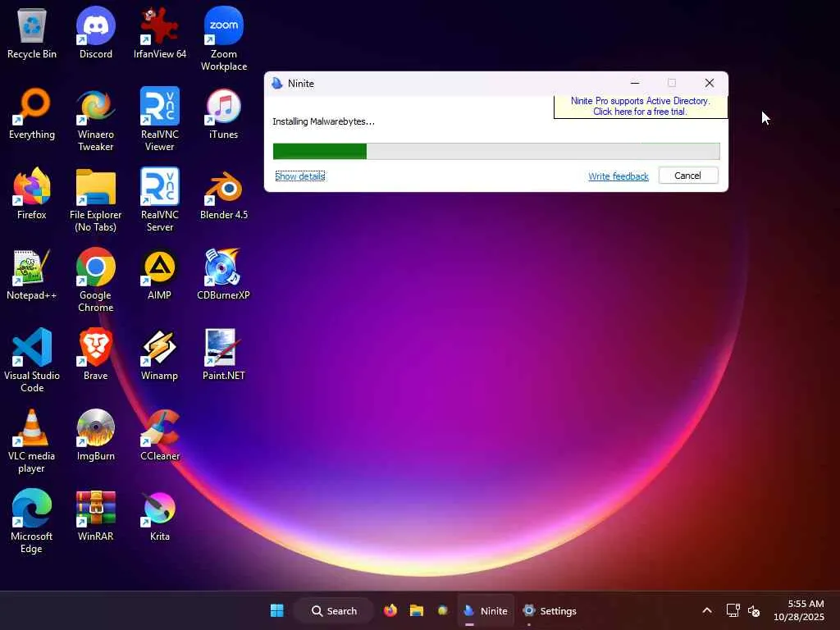
Task: Click the Ninite icon in title bar
Action: 277,84
